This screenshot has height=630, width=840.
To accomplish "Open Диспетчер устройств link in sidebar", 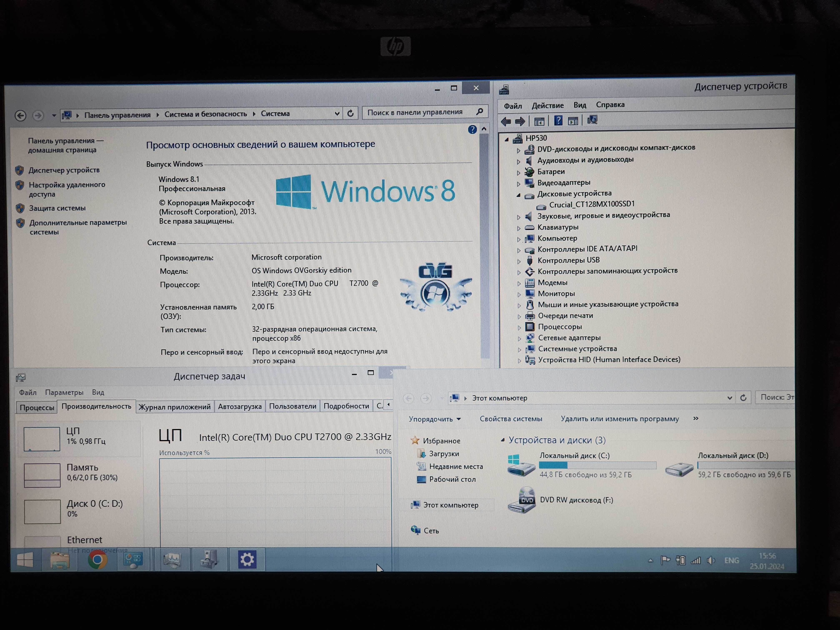I will click(x=64, y=170).
